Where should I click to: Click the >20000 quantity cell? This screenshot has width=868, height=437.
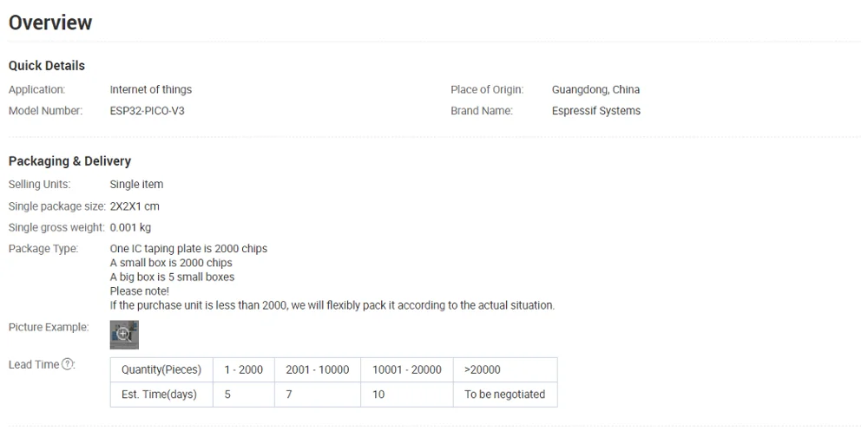[x=482, y=369]
